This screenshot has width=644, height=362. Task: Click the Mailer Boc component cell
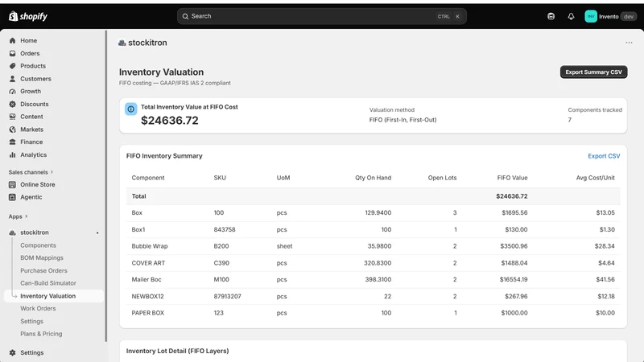pos(147,279)
